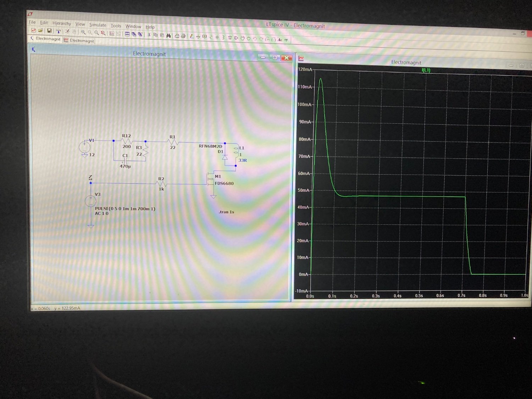The image size is (532, 399).
Task: Click the Run simulation icon
Action: click(x=67, y=32)
